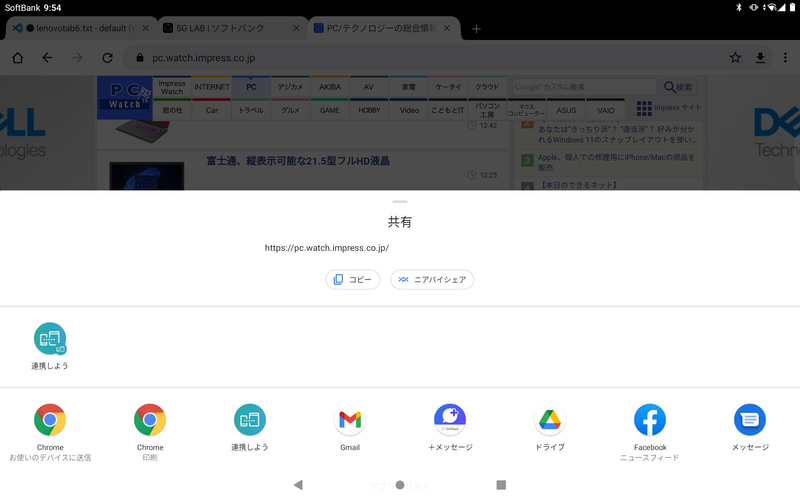Open デジカメ nav item
Screen dimensions: 800x500
(x=290, y=87)
